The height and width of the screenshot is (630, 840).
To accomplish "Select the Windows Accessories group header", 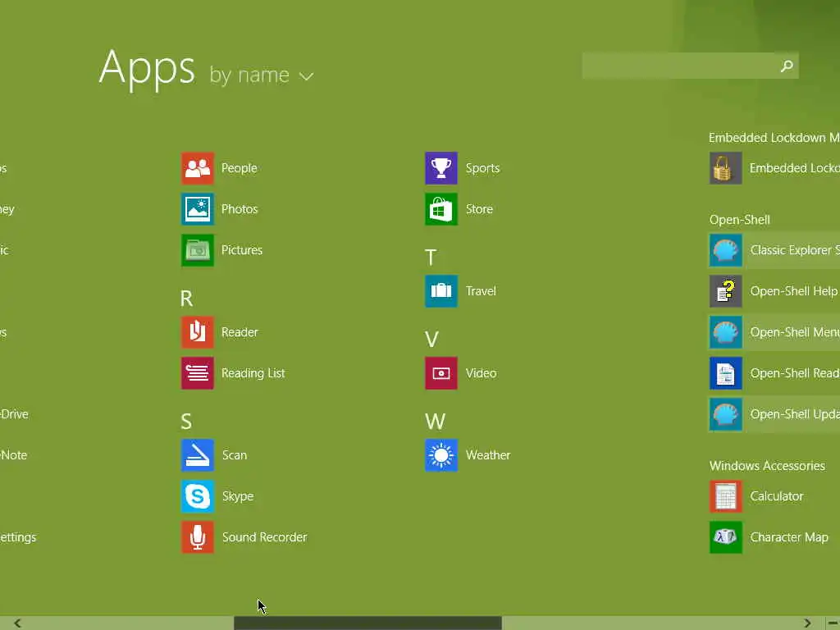I will click(767, 466).
